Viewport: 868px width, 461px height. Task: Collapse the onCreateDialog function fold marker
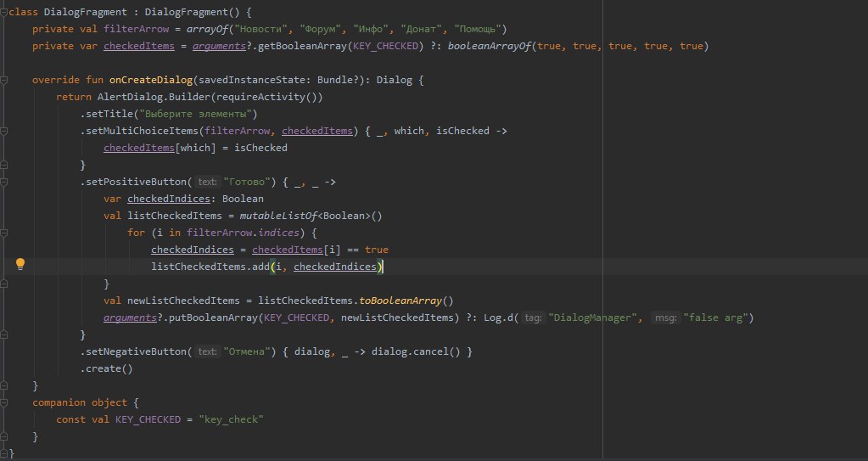coord(3,80)
